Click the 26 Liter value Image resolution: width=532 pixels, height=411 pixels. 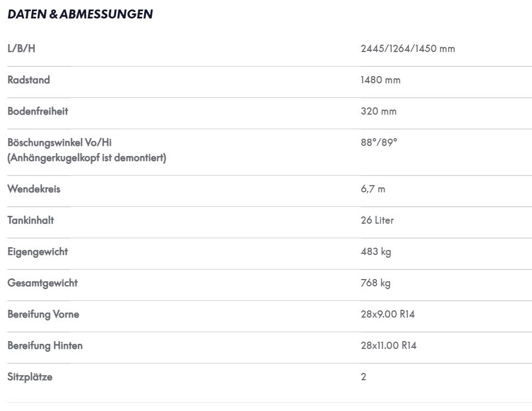click(x=377, y=220)
